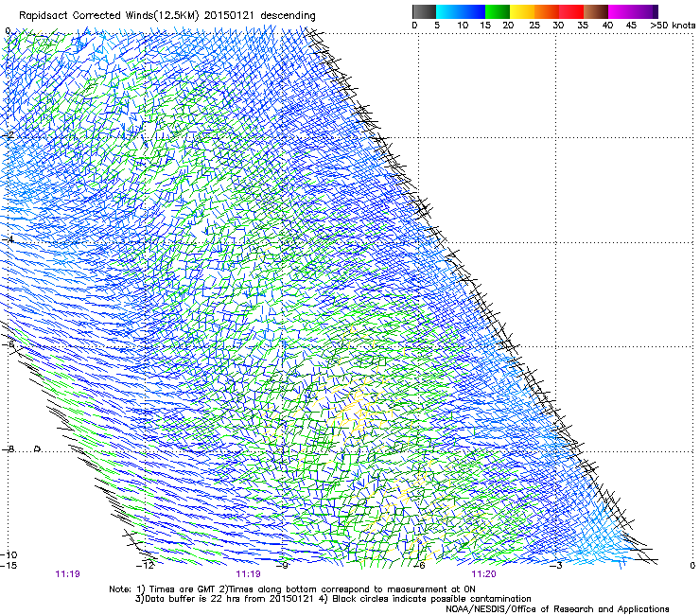Click the note 'Data buffer is 22 hrs'
The image size is (700, 615).
pos(194,599)
